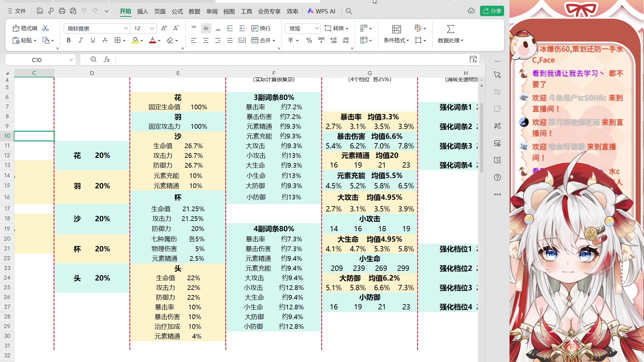This screenshot has width=644, height=362.
Task: Align text to top of cell
Action: (194, 28)
